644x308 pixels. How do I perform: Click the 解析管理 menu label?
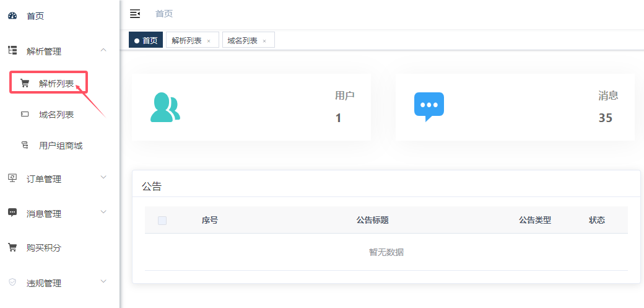(x=44, y=51)
